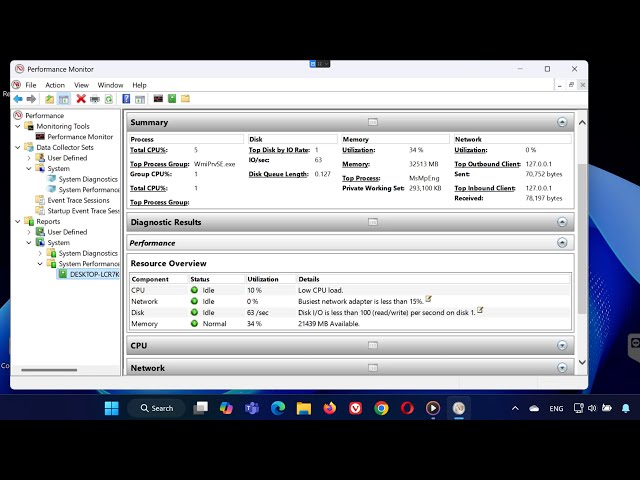
Task: Open File Explorer from the taskbar
Action: pos(304,408)
